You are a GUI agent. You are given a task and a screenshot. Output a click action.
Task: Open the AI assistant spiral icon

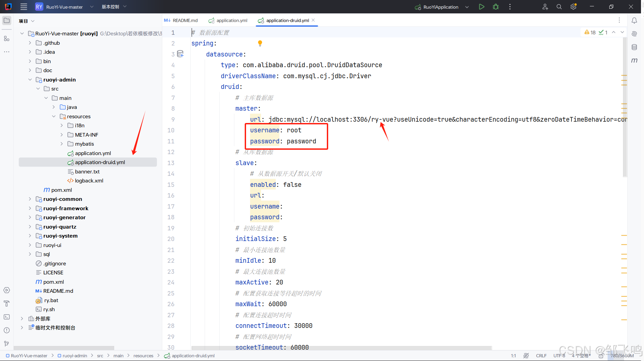[x=634, y=34]
